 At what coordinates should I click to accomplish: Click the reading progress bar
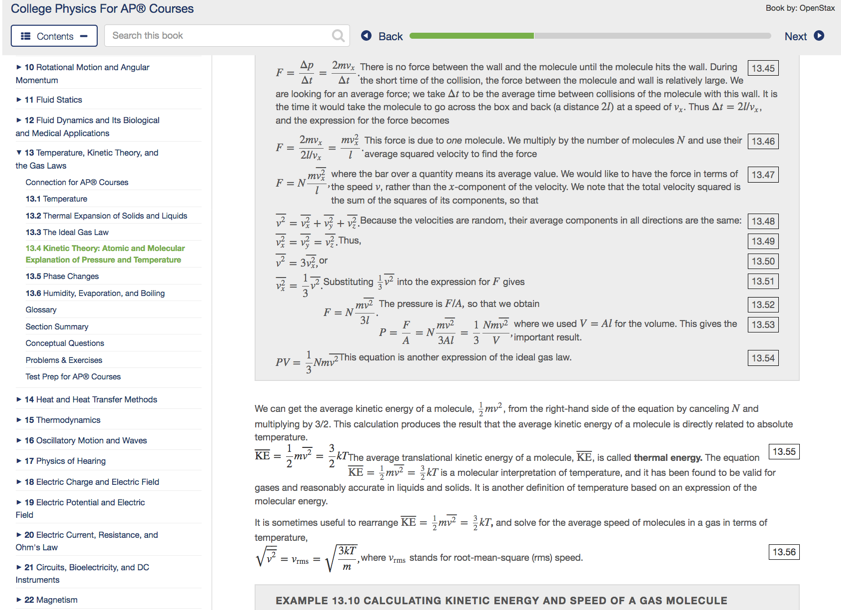point(590,35)
